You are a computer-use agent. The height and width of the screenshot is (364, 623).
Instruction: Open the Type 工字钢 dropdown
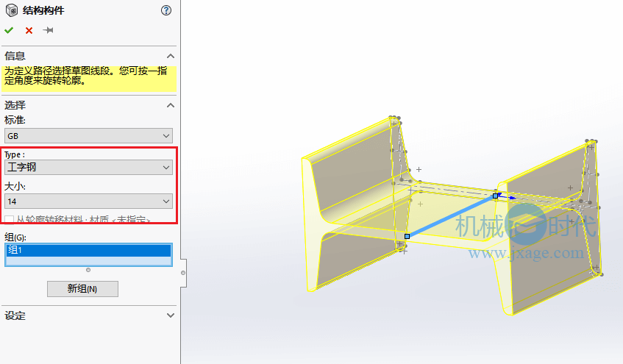pos(88,168)
